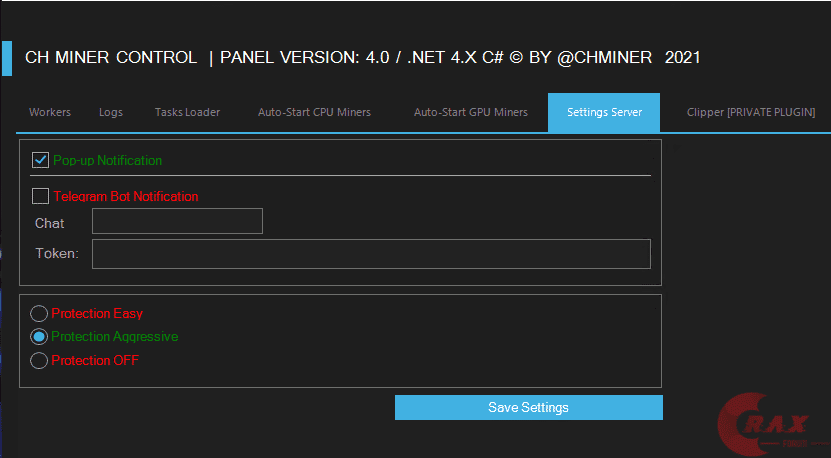831x458 pixels.
Task: Open the Auto-Start GPU Miners tab
Action: click(x=471, y=112)
